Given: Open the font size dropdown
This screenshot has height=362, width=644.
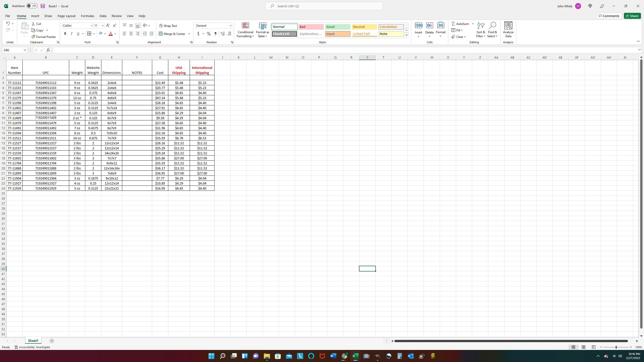Looking at the screenshot, I should coord(103,26).
